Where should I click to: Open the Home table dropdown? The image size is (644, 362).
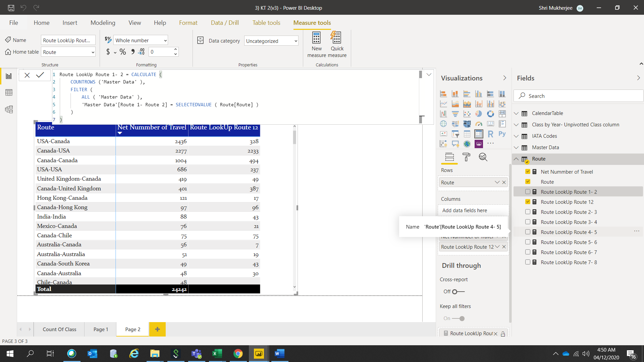click(x=68, y=52)
